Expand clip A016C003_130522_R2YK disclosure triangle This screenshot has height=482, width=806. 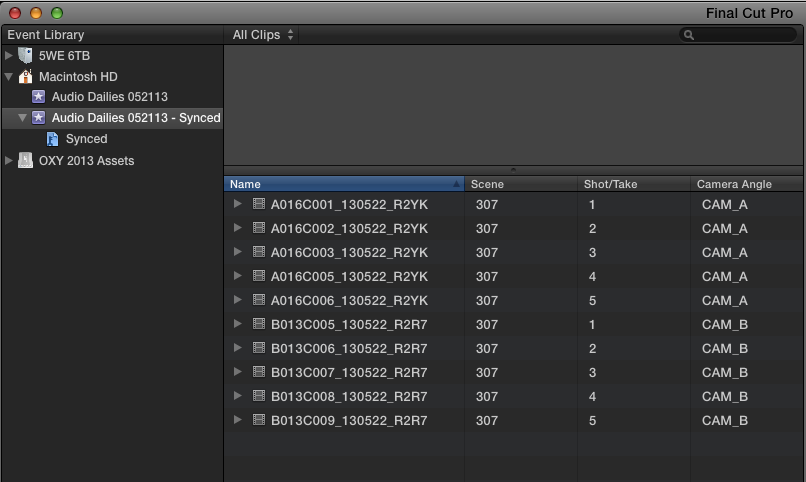237,252
